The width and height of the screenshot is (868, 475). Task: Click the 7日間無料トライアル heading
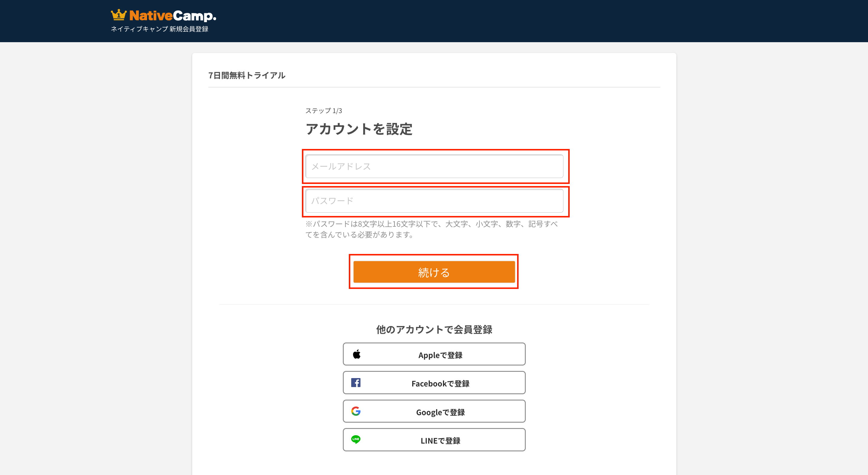pos(247,75)
